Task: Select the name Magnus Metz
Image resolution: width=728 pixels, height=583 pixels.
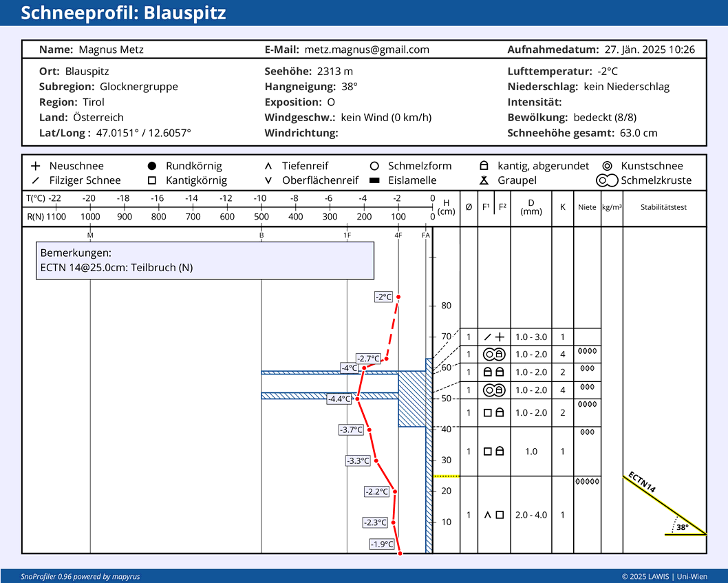Action: [111, 50]
